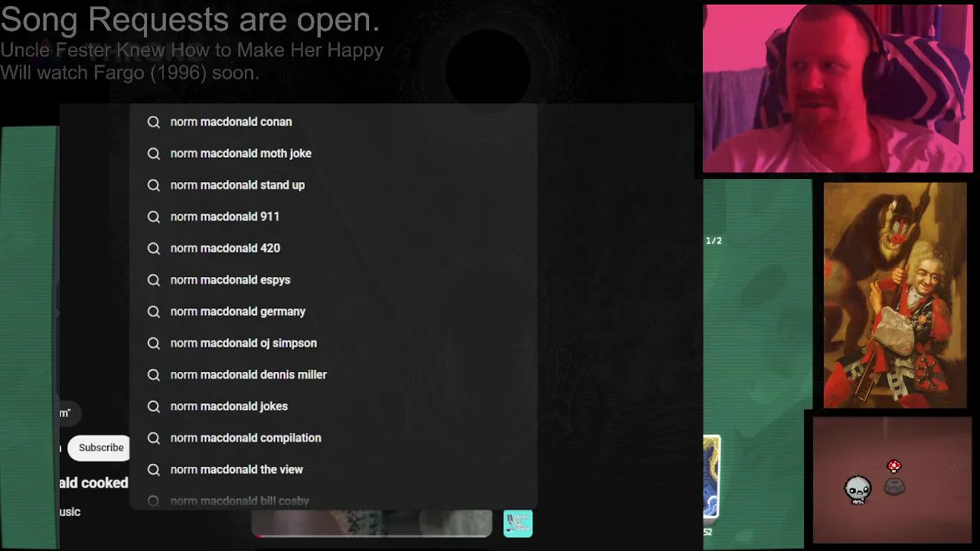The height and width of the screenshot is (551, 980).
Task: Click search icon beside "espys" suggestion
Action: click(x=154, y=280)
